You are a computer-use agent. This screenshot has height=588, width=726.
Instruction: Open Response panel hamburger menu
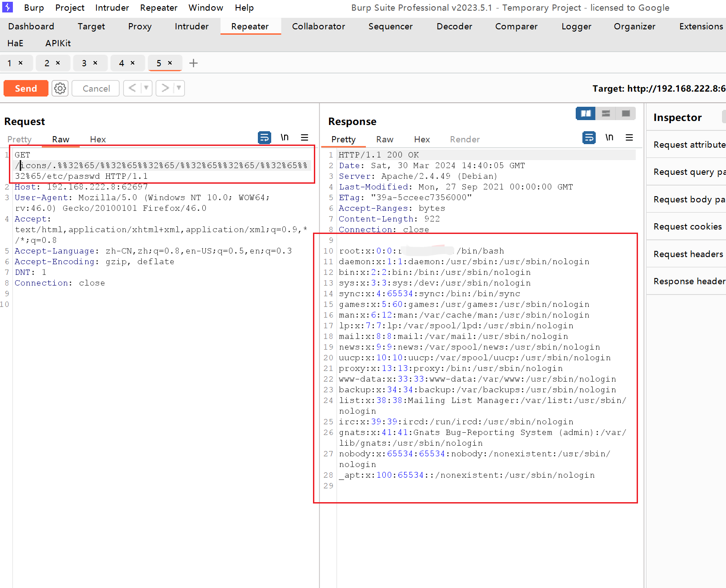tap(630, 137)
